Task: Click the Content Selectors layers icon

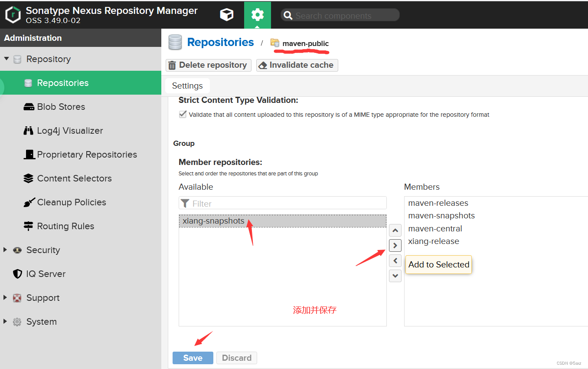Action: pyautogui.click(x=29, y=178)
